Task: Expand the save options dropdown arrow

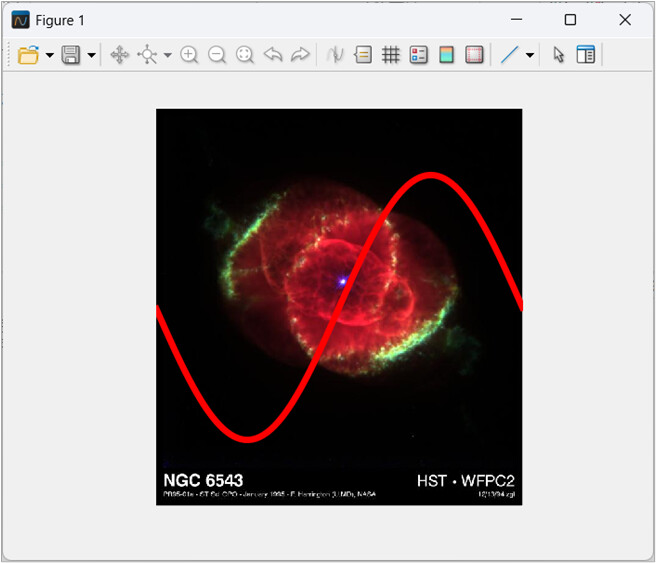Action: pyautogui.click(x=91, y=55)
